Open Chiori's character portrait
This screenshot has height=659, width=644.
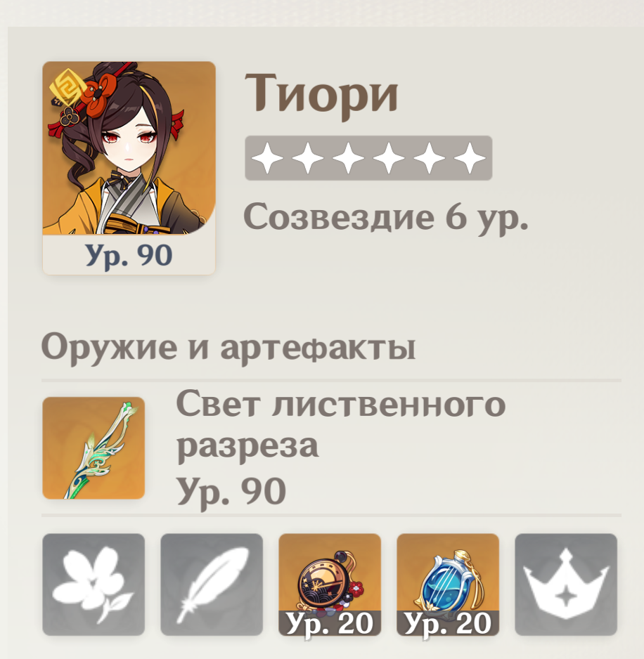[129, 148]
